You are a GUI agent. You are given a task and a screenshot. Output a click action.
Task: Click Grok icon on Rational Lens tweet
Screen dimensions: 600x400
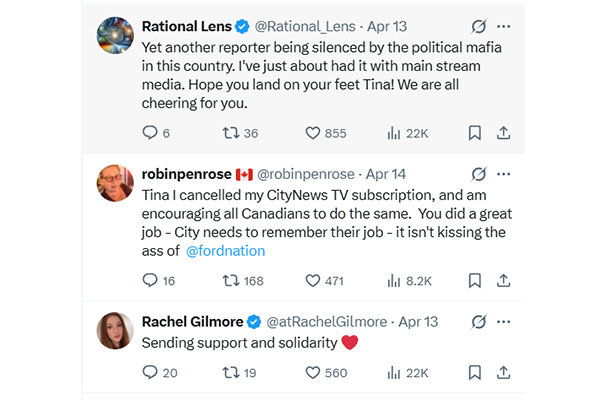477,25
